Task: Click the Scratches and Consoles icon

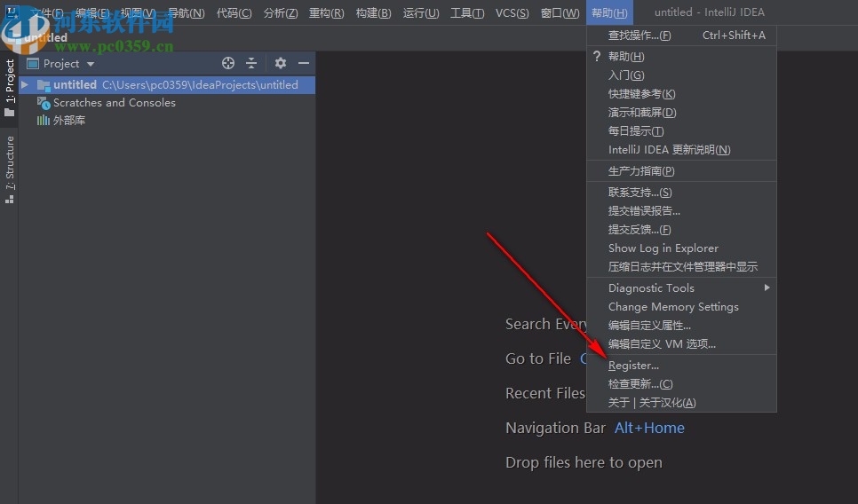Action: click(x=44, y=103)
